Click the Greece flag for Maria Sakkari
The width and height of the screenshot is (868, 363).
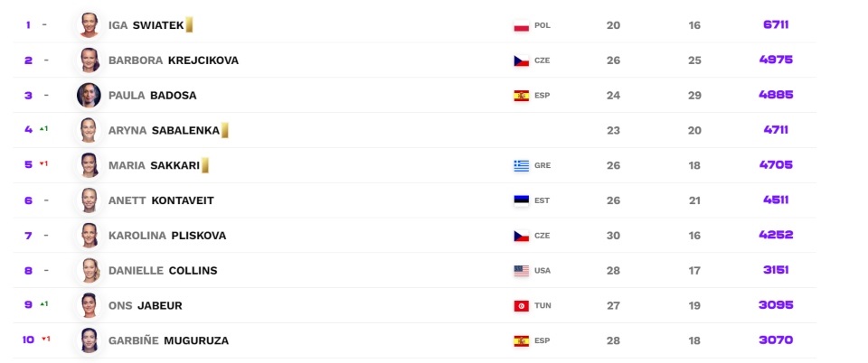tap(521, 165)
